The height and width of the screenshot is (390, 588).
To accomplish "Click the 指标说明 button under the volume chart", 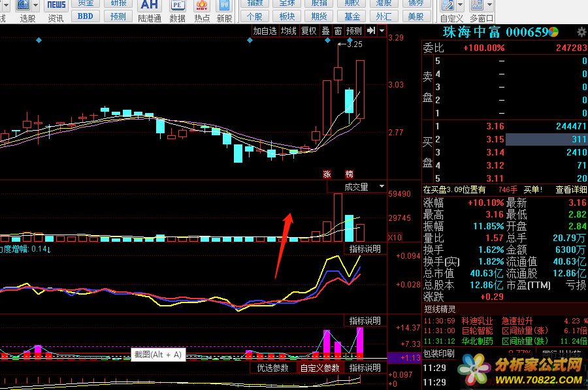I will [x=365, y=249].
